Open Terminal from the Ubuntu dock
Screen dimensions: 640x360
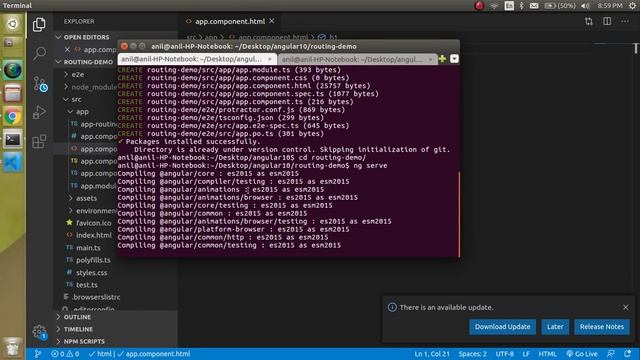(x=13, y=140)
